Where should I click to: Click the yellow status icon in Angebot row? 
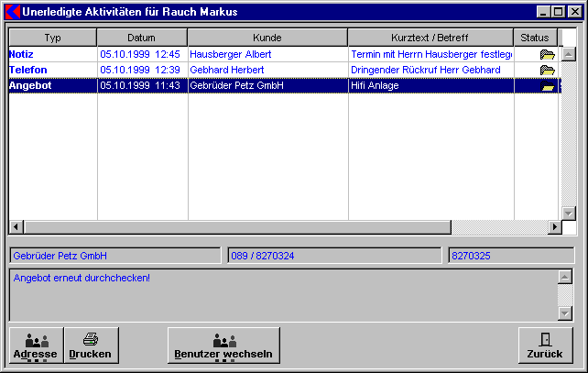548,85
